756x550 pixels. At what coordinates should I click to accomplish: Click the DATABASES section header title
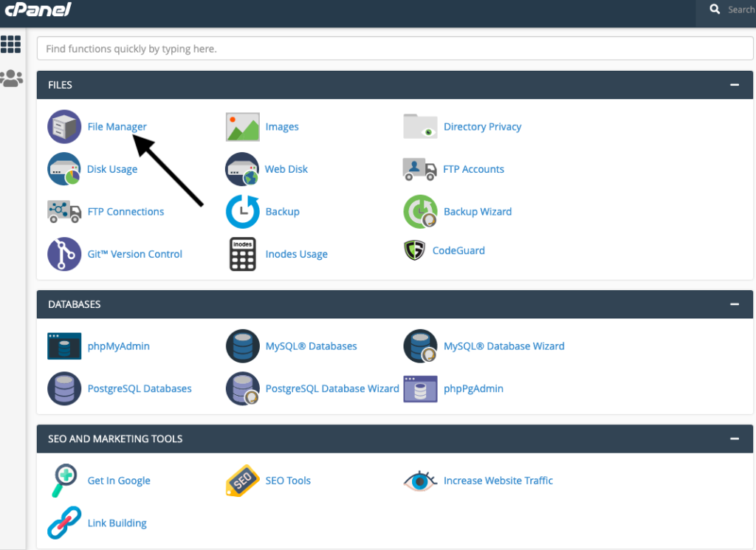[x=75, y=304]
